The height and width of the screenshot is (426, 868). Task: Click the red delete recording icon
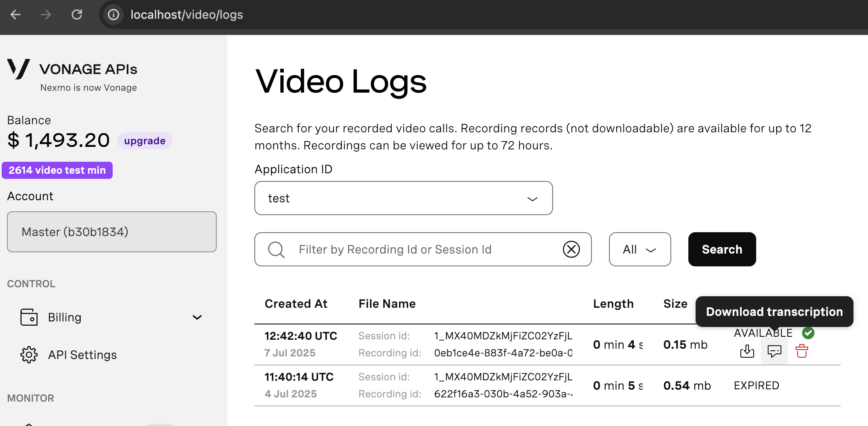point(801,351)
